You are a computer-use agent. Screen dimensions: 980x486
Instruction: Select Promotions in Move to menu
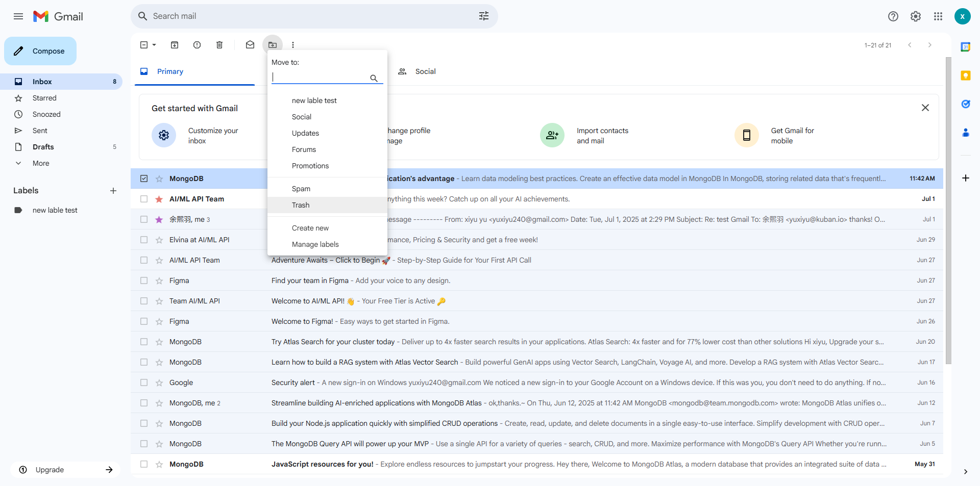point(327,166)
